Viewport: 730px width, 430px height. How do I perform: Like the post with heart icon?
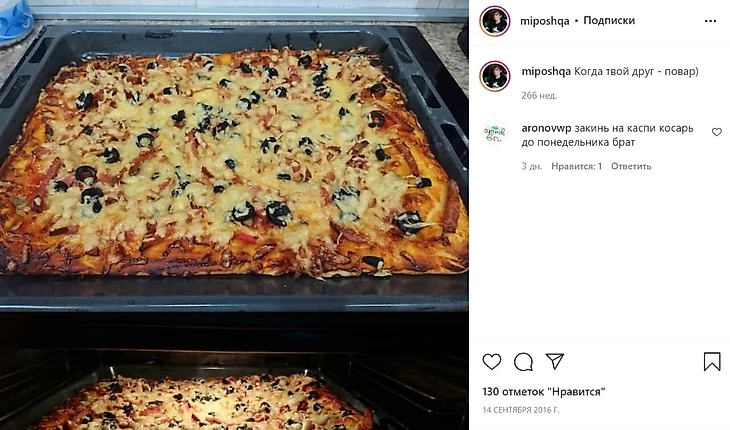pos(492,362)
